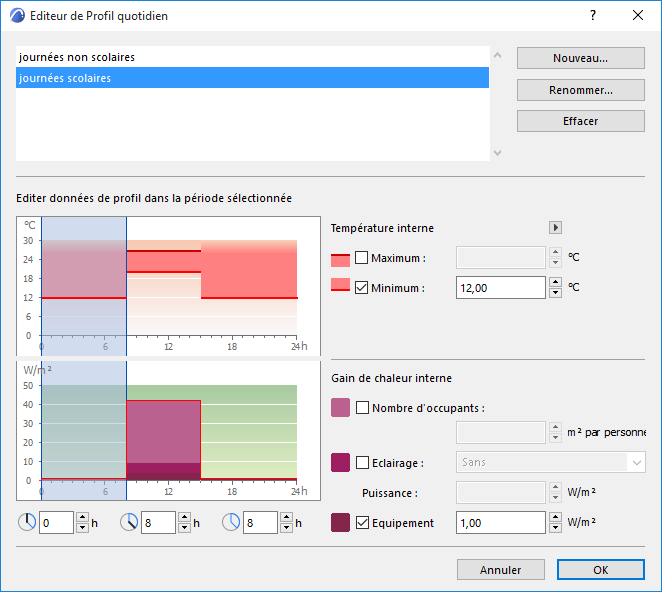Open the Température interne arrow flyout

(556, 228)
